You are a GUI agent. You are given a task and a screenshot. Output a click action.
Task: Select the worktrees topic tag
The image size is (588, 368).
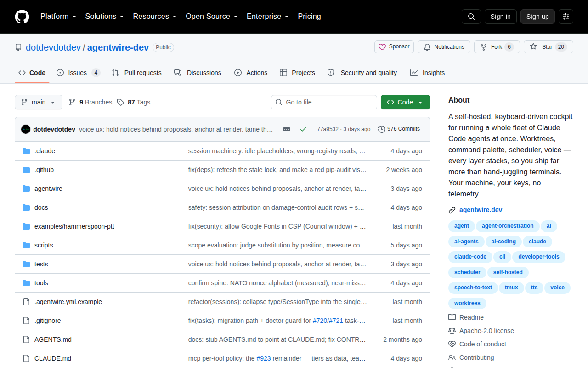click(x=467, y=303)
